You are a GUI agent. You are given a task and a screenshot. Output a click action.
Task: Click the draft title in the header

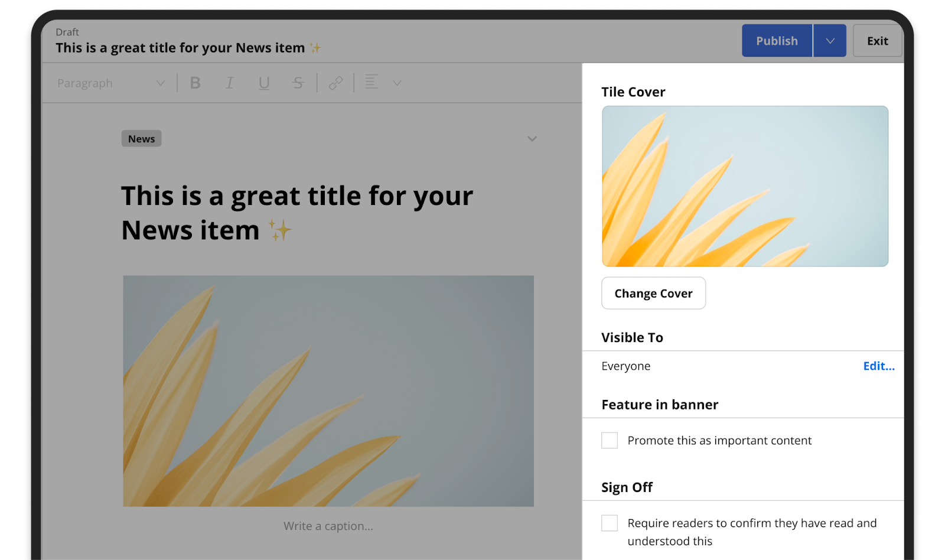point(188,48)
